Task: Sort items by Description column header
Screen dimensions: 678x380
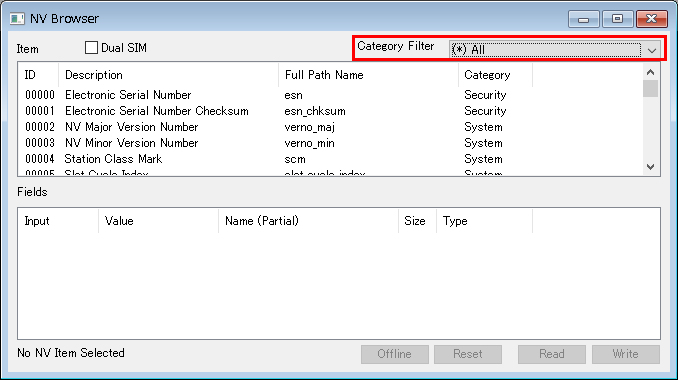Action: point(168,75)
